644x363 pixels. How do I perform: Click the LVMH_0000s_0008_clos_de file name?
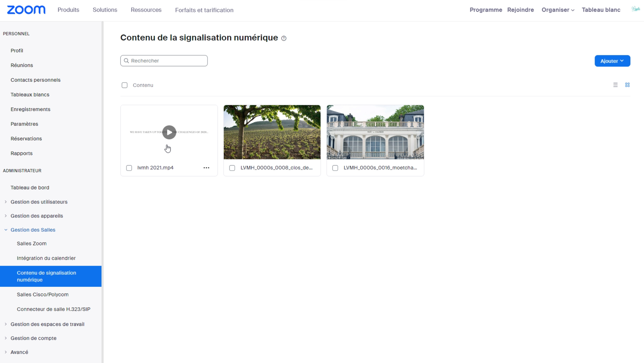pyautogui.click(x=277, y=168)
